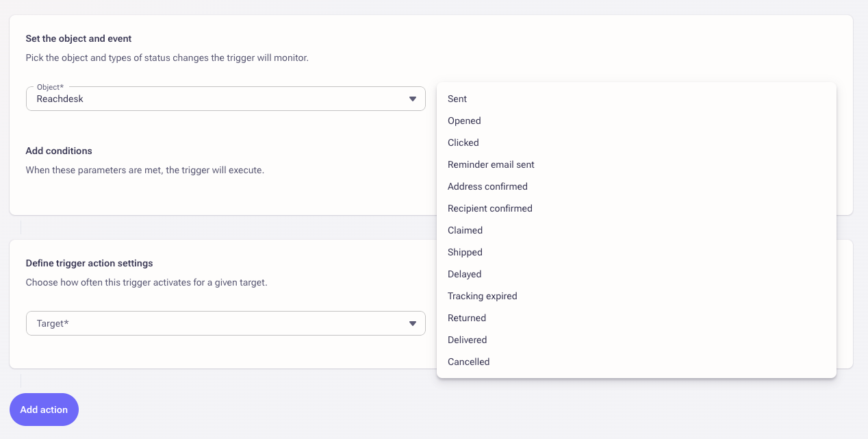The width and height of the screenshot is (868, 439).
Task: Click the Set the object and event heading
Action: [x=79, y=38]
